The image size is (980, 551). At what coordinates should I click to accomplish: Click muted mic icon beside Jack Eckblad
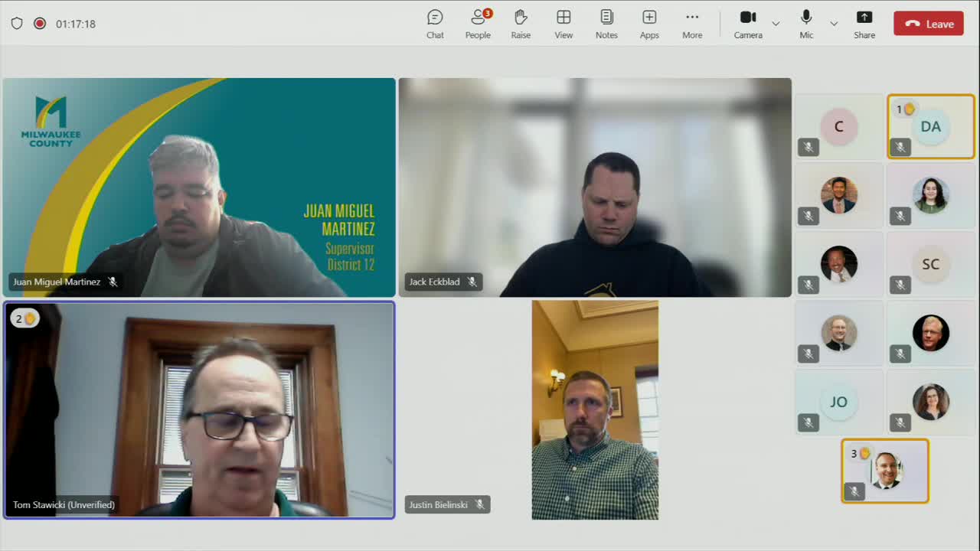[x=472, y=282]
